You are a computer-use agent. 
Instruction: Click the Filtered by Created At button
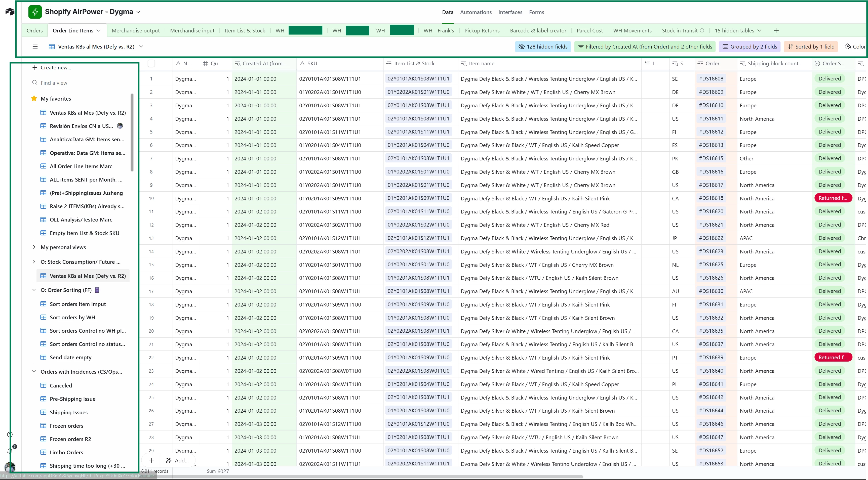coord(645,47)
